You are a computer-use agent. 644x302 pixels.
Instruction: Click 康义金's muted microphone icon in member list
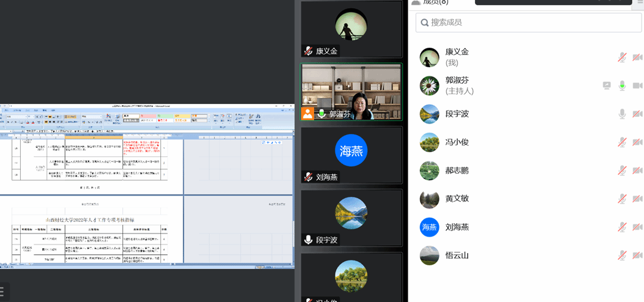[x=622, y=57]
